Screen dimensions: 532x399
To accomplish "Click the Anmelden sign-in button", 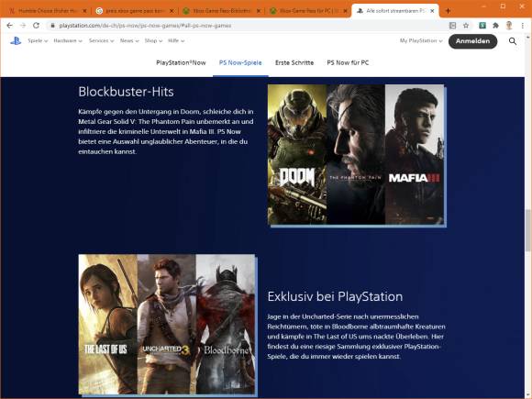I will coord(472,41).
